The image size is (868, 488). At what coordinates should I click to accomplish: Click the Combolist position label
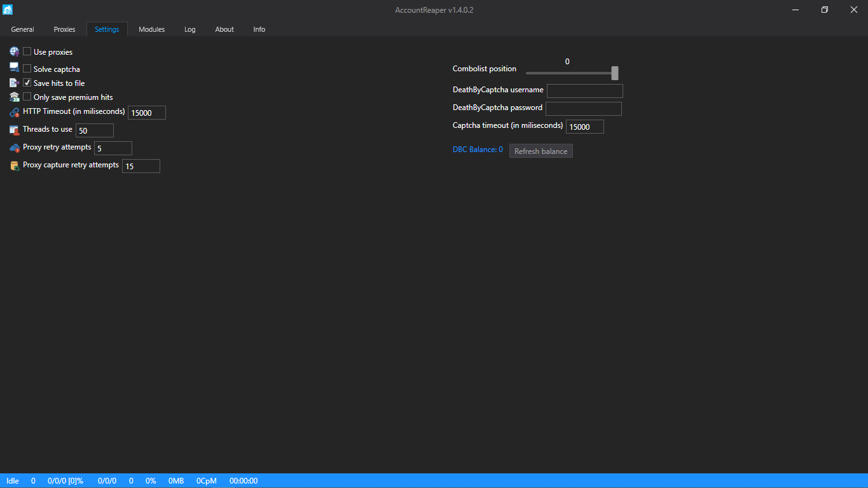(x=485, y=69)
